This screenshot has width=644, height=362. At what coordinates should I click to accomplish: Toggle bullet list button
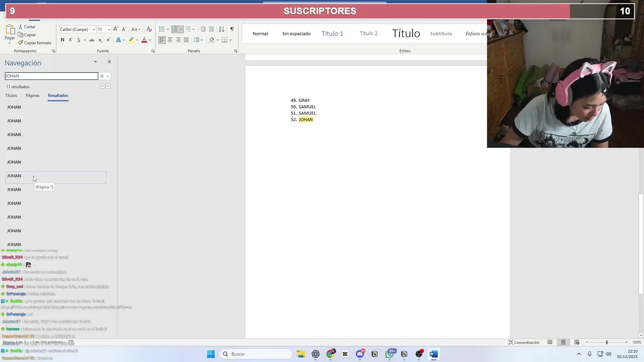click(x=162, y=29)
